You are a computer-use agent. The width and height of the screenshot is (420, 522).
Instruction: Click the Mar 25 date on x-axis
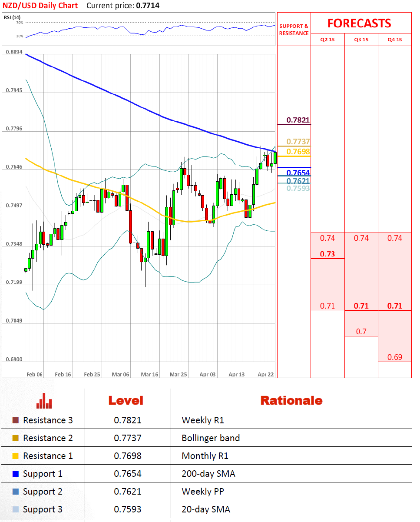click(178, 374)
